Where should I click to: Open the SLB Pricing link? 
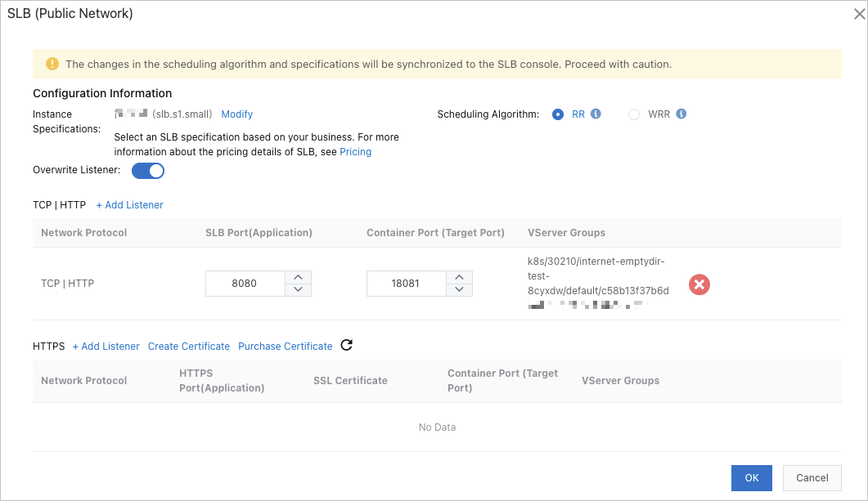click(x=355, y=152)
